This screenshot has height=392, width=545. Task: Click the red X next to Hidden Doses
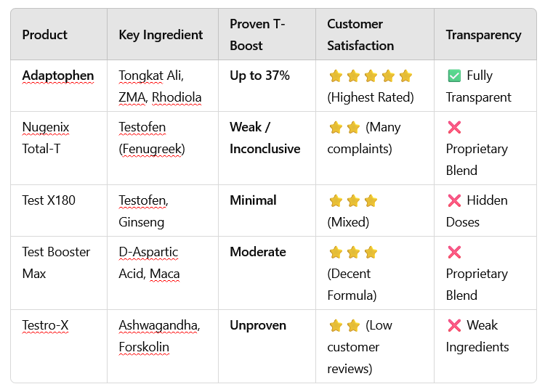454,200
